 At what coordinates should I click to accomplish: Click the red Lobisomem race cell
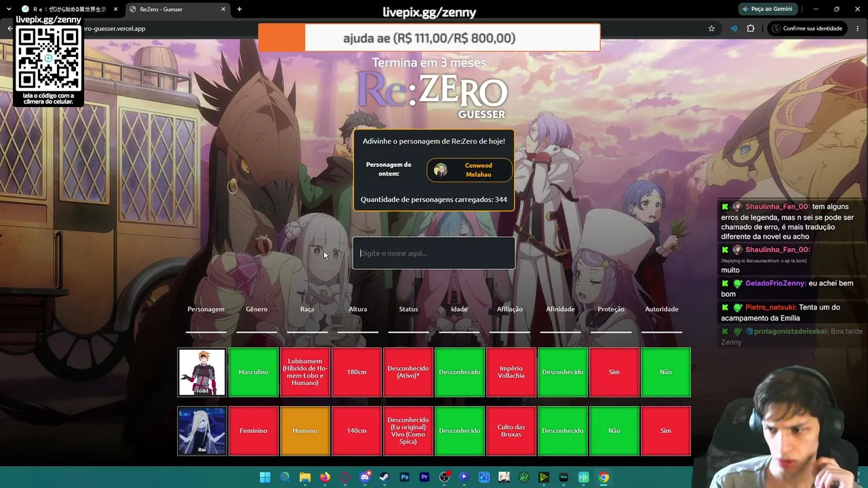click(305, 372)
